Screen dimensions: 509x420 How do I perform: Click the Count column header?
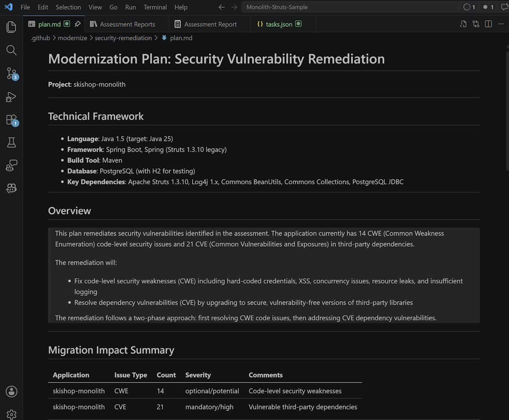pos(166,375)
